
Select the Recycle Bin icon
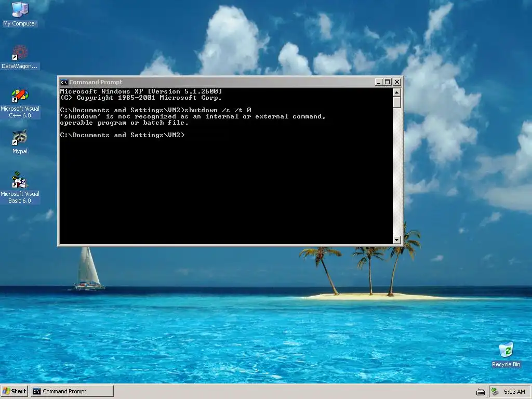tap(506, 354)
